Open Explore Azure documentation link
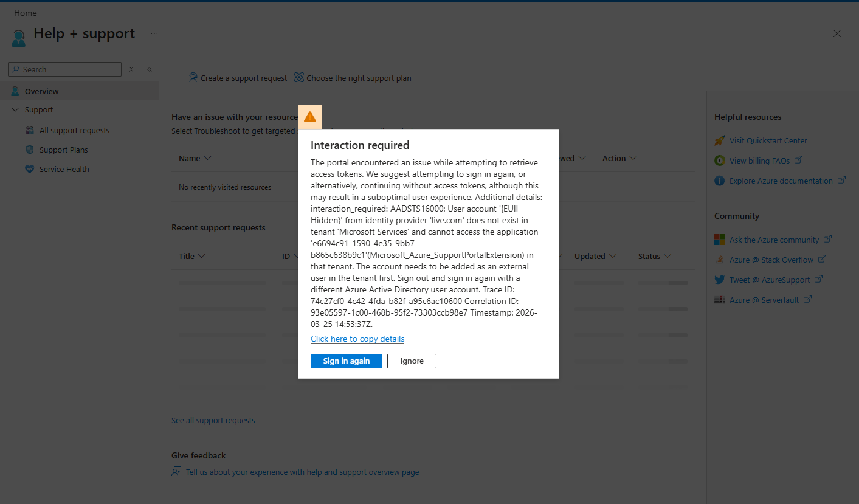This screenshot has height=504, width=859. coord(781,181)
